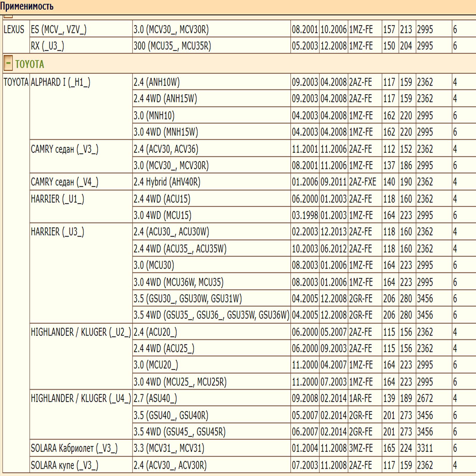Click HIGHLANDER / KLUGER (_U4_) model cell
Image resolution: width=476 pixels, height=476 pixels.
81,398
